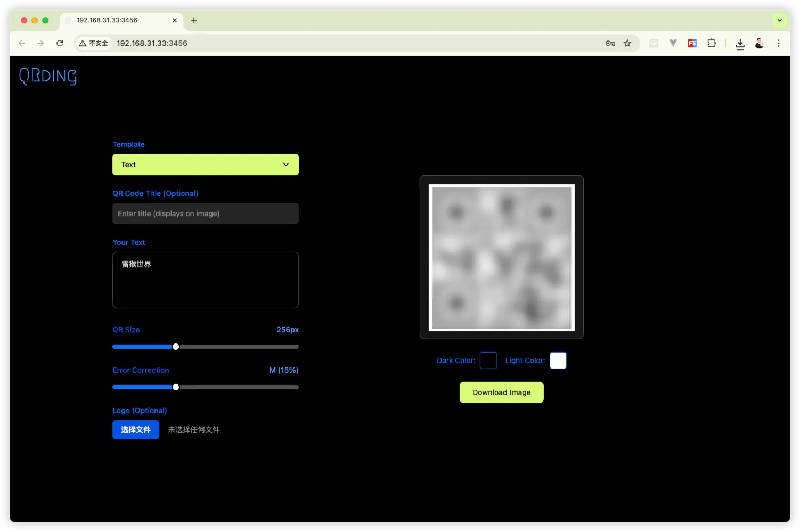Screen dimensions: 800x532
Task: Click the QR Size label
Action: (126, 330)
